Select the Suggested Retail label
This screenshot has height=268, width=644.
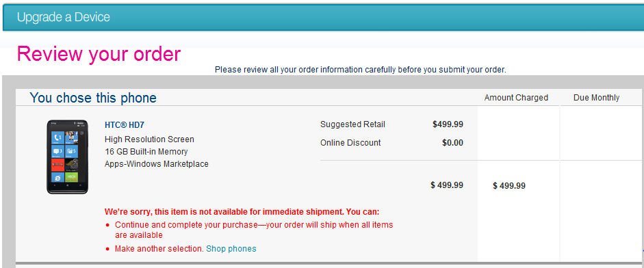pos(353,124)
